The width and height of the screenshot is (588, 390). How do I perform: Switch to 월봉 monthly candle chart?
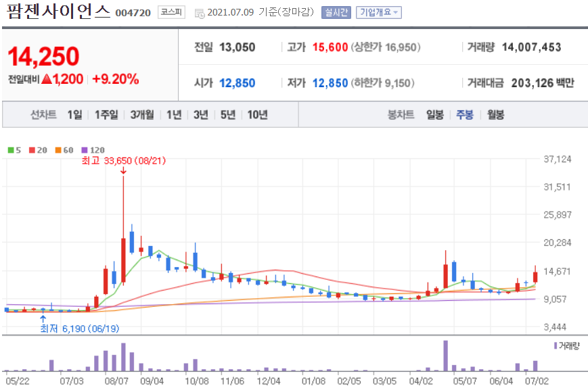coord(495,115)
